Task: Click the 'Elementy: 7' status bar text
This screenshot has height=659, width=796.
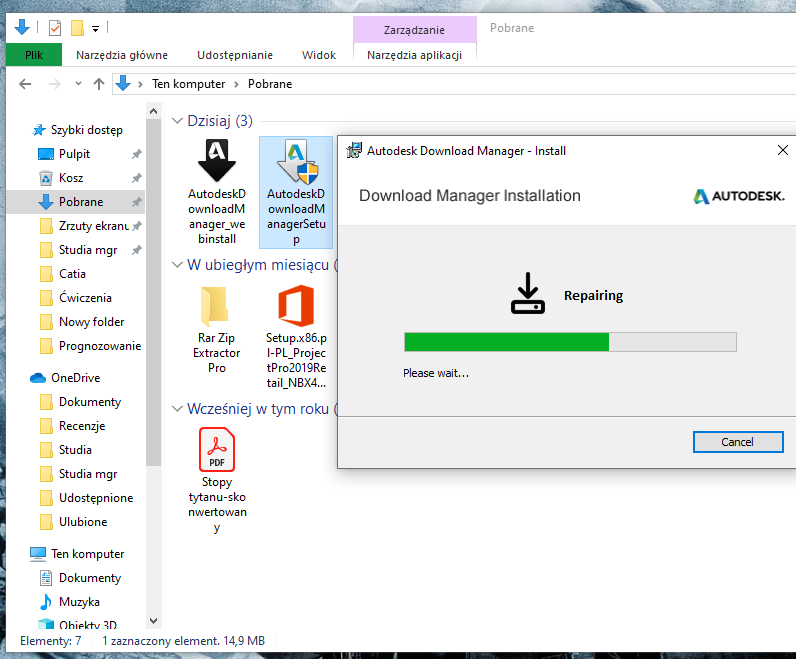Action: [50, 641]
